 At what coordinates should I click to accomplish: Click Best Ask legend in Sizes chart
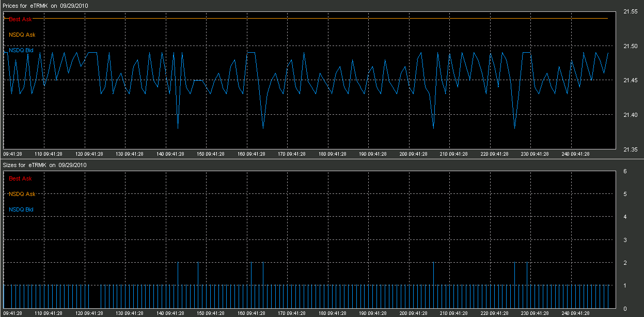click(20, 178)
